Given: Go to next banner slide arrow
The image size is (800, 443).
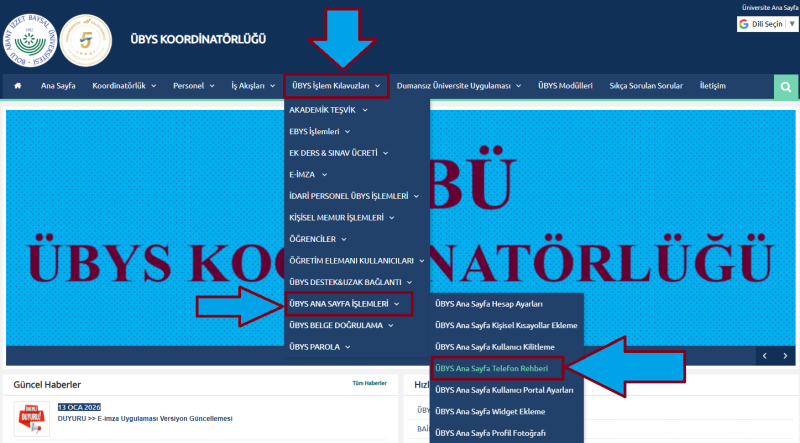Looking at the screenshot, I should 786,356.
